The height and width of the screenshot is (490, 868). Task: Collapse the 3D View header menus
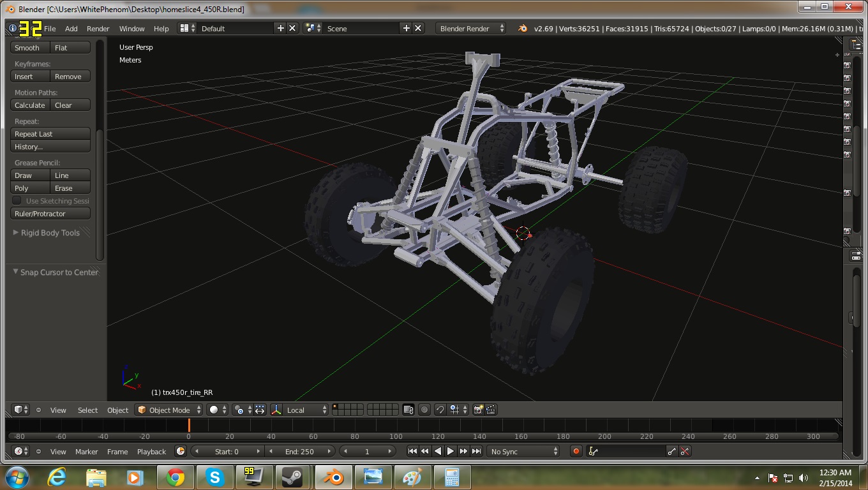[38, 410]
